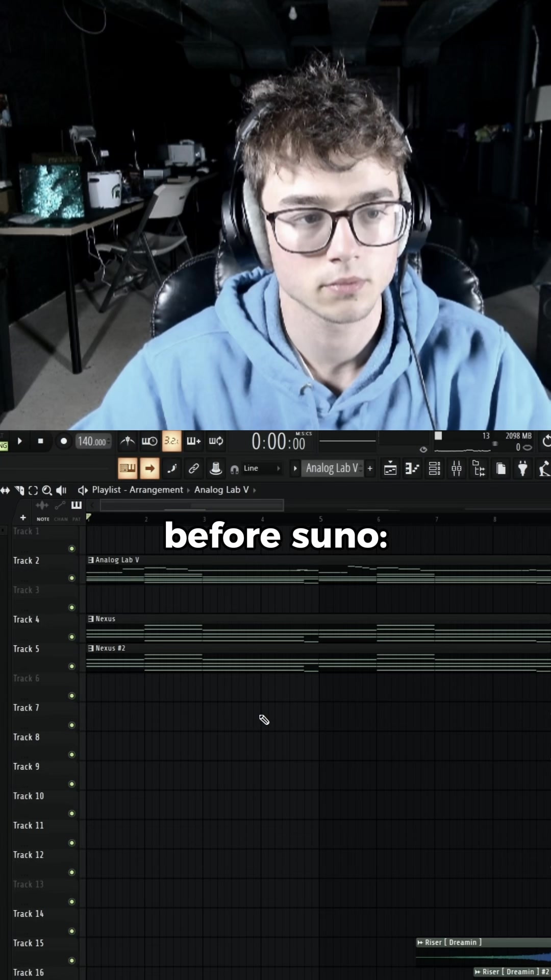
Task: Click the automation clip-type icon
Action: pos(60,505)
